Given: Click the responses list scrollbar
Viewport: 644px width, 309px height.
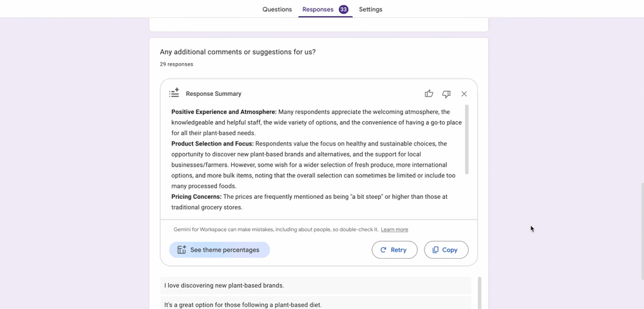Looking at the screenshot, I should (479, 293).
